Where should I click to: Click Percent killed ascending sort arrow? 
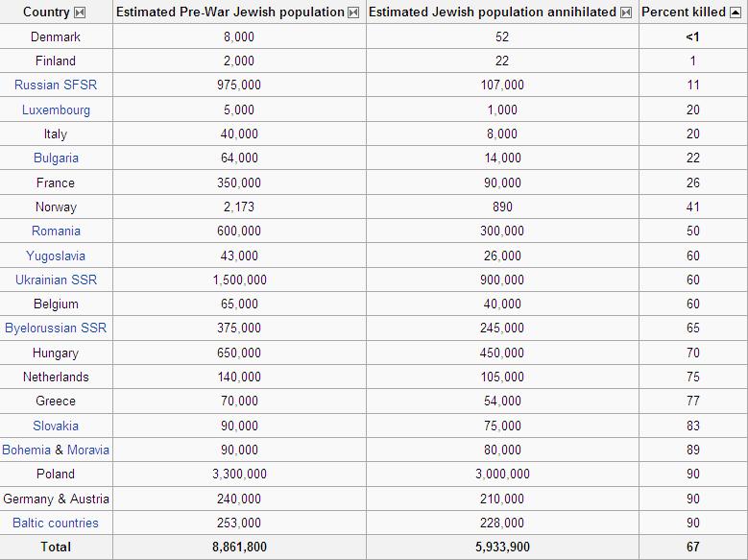(x=736, y=12)
